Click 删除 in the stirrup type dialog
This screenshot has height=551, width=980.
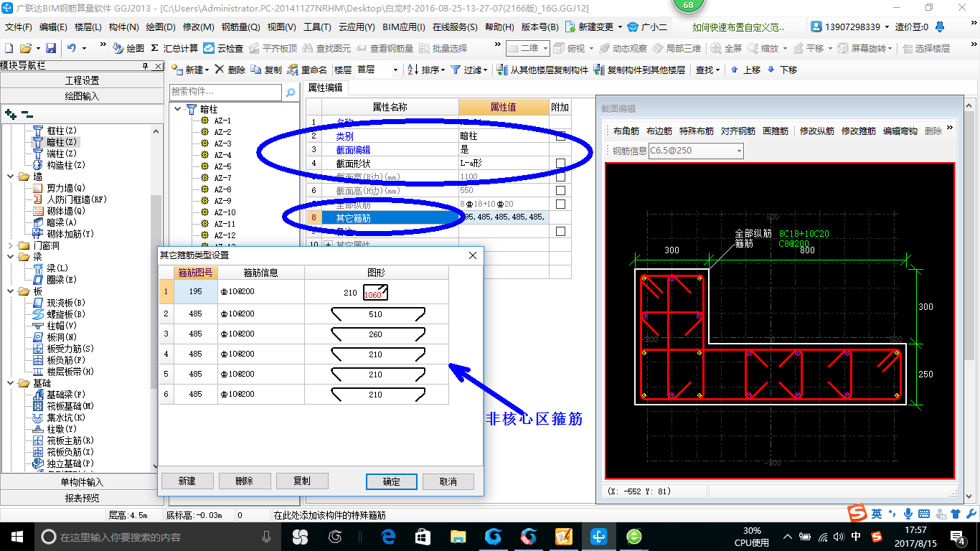pyautogui.click(x=245, y=481)
